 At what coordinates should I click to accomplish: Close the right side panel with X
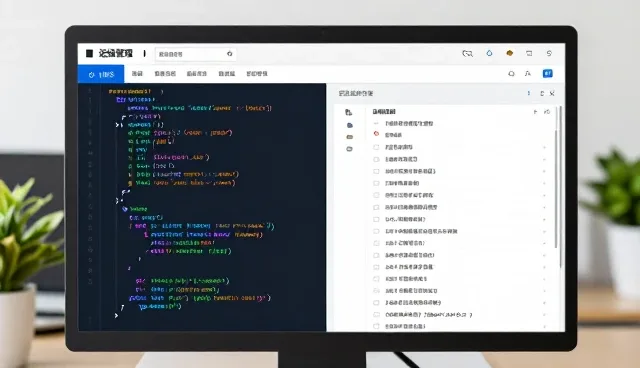[552, 93]
